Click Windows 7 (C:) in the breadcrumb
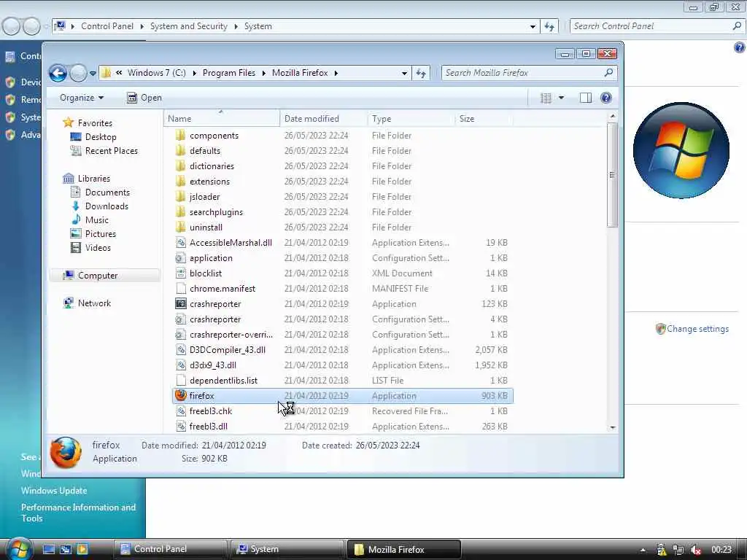 coord(157,73)
